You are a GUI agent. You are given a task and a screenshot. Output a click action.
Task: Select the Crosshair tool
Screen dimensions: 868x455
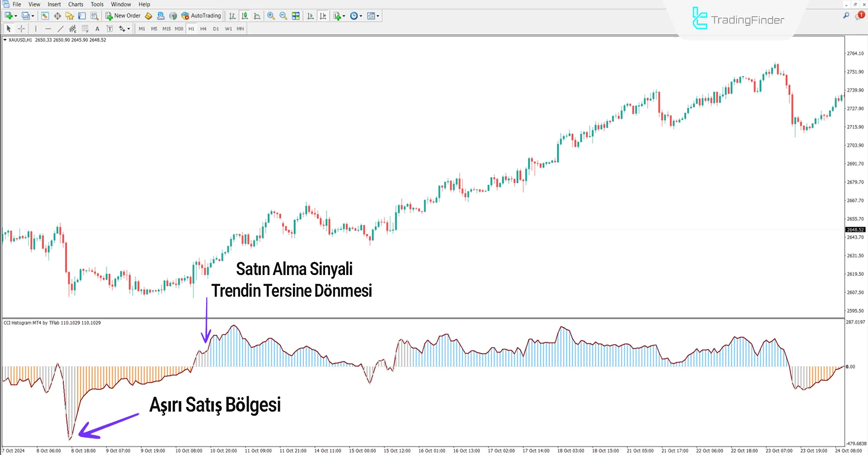click(x=21, y=28)
